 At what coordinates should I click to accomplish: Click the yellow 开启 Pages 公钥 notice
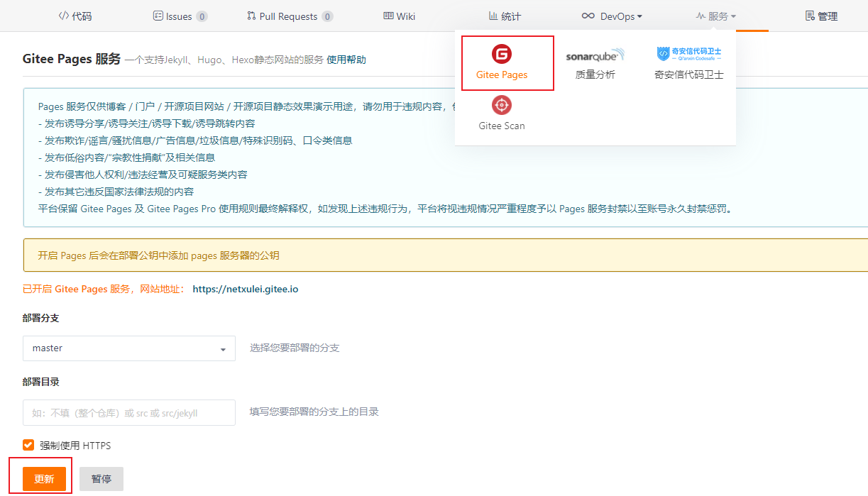(x=446, y=255)
